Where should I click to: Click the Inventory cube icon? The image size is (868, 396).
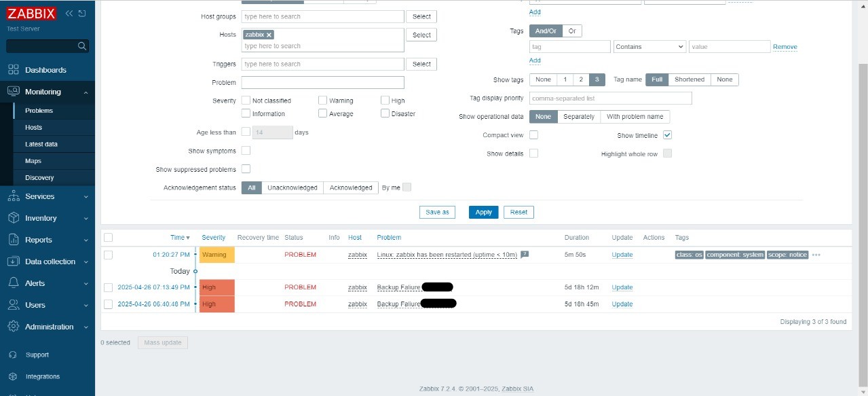tap(13, 218)
